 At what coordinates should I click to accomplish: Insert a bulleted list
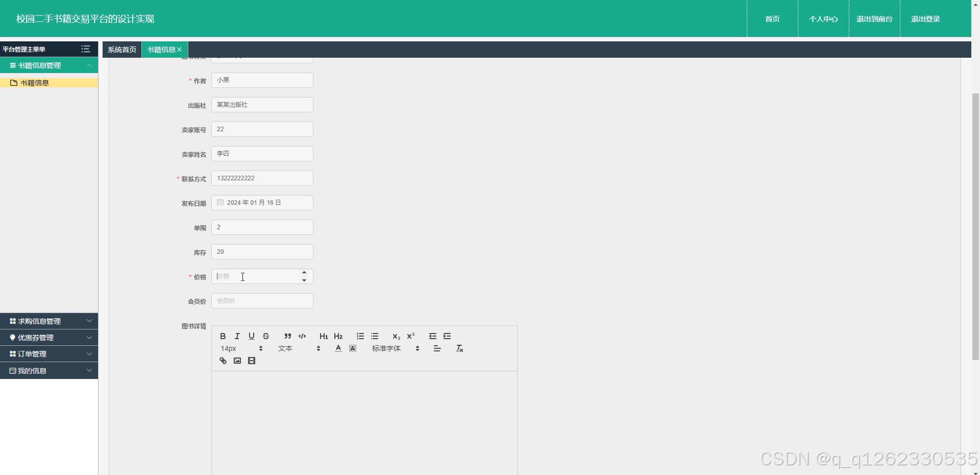coord(375,336)
